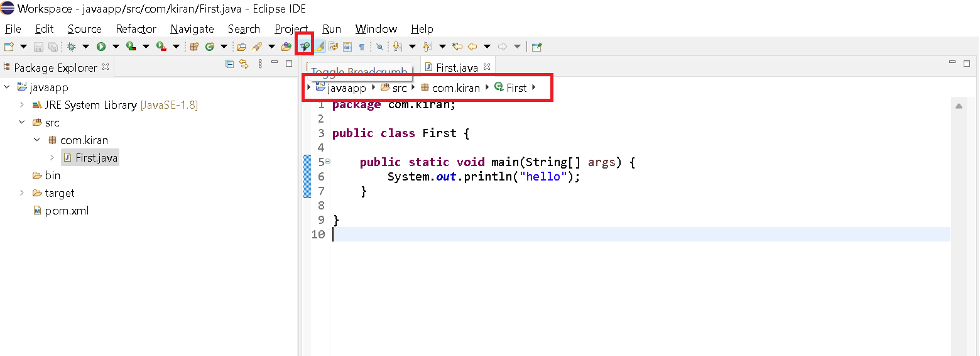Toggle Show Whitespace Characters pilcrow
Viewport: 980px width, 356px height.
pos(362,47)
